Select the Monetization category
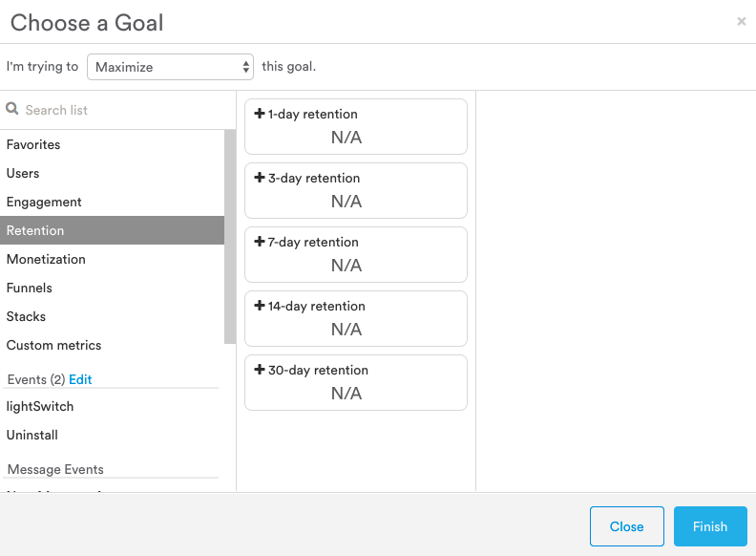This screenshot has width=756, height=556. point(46,260)
